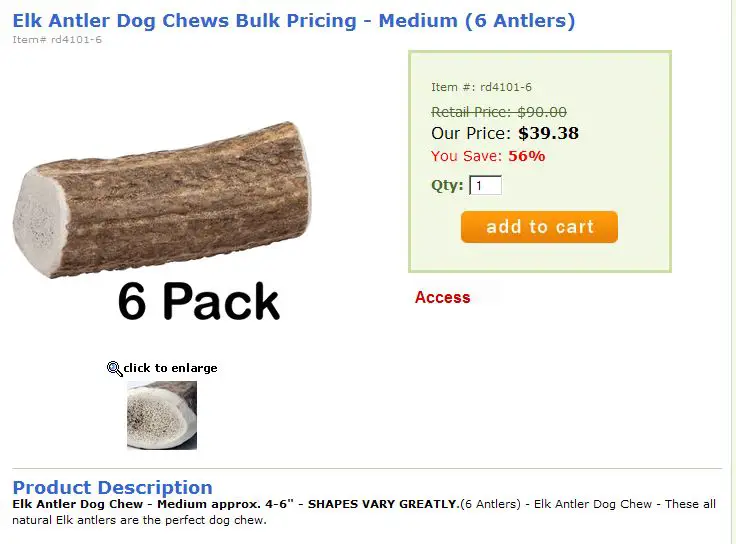Click the white cut end of the antler image
Image resolution: width=736 pixels, height=544 pixels.
point(40,221)
